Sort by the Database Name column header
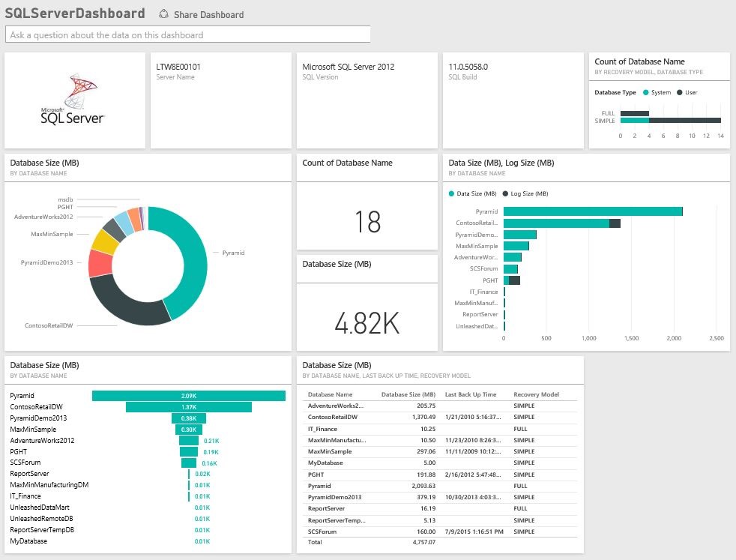Viewport: 736px width, 560px height. [330, 394]
